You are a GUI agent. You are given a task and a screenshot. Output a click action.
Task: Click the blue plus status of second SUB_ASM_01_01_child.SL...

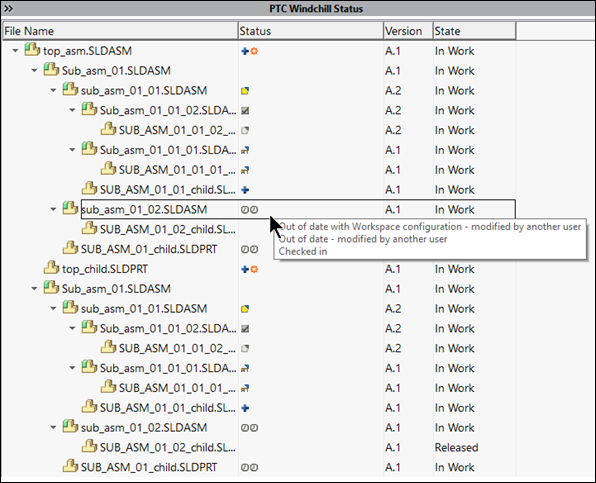(245, 408)
